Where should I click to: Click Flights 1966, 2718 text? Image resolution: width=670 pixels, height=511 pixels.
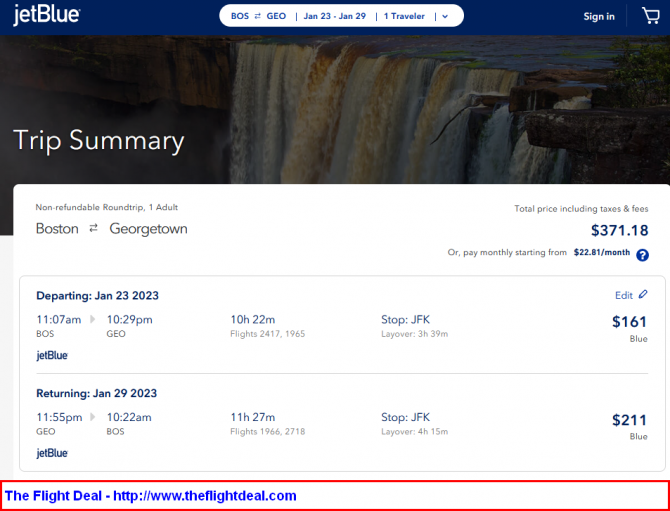[x=267, y=432]
